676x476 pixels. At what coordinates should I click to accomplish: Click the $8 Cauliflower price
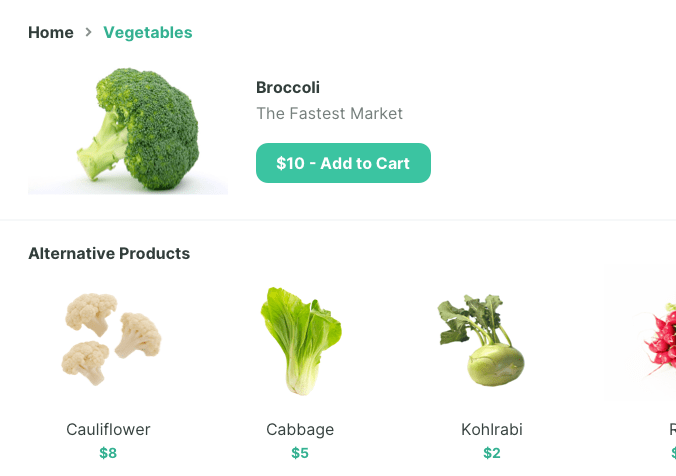click(x=108, y=453)
